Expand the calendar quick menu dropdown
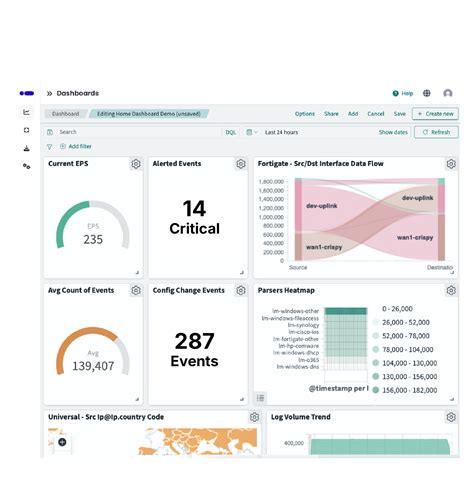Screen dimensions: 474x491 point(252,132)
